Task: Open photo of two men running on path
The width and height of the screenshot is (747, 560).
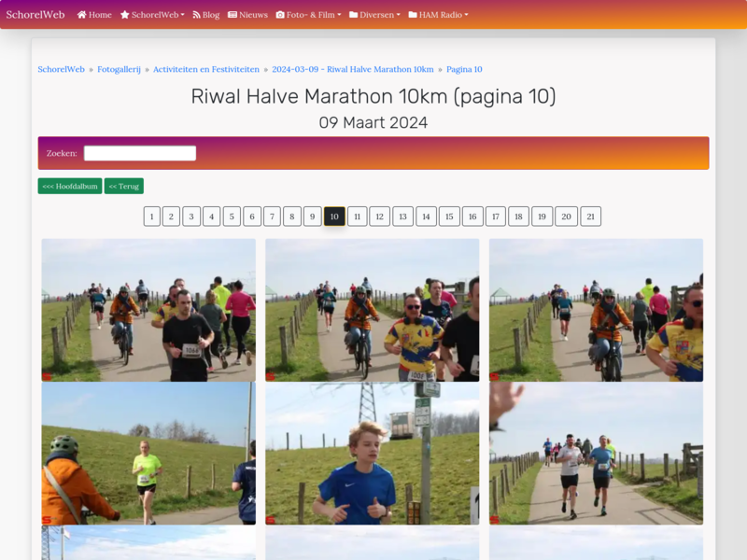Action: point(596,454)
